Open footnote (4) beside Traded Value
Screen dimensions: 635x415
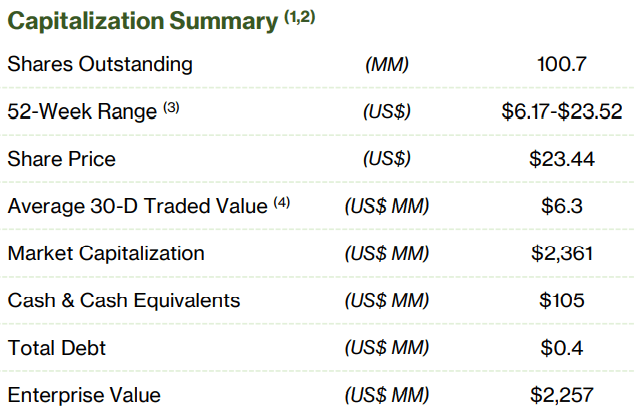tap(282, 203)
